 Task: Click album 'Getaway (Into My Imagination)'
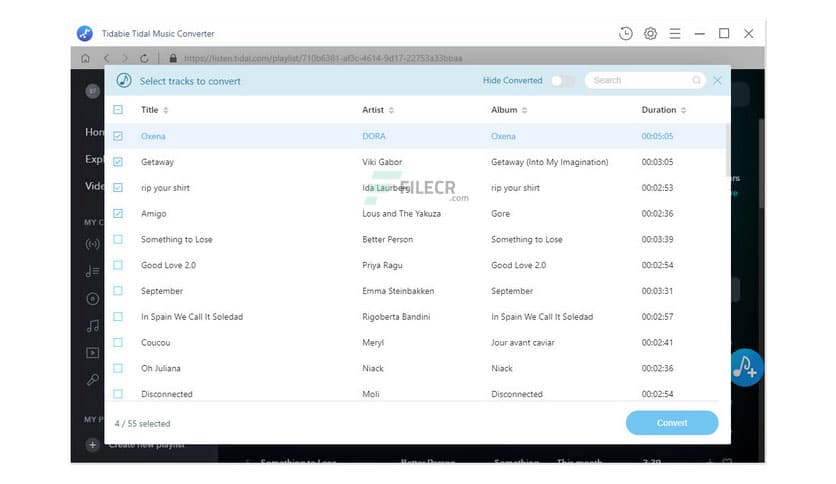549,162
